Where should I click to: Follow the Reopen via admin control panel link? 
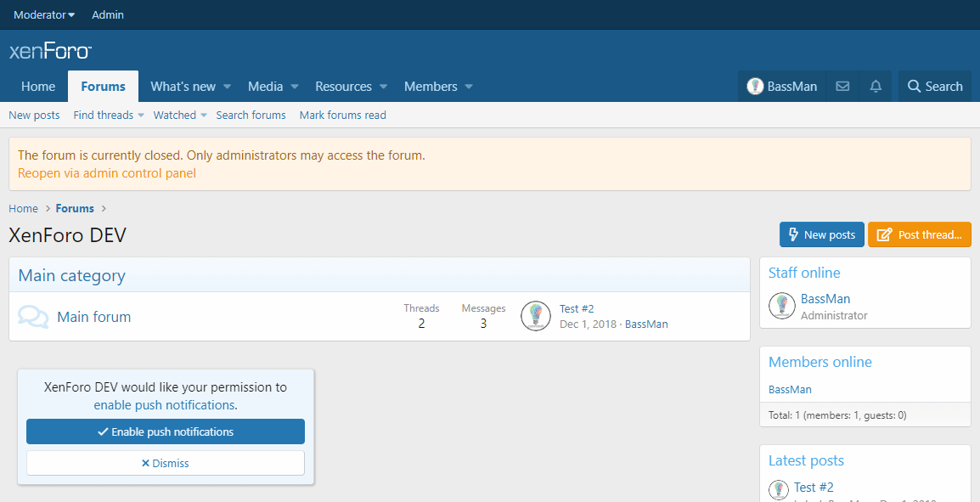pyautogui.click(x=107, y=173)
